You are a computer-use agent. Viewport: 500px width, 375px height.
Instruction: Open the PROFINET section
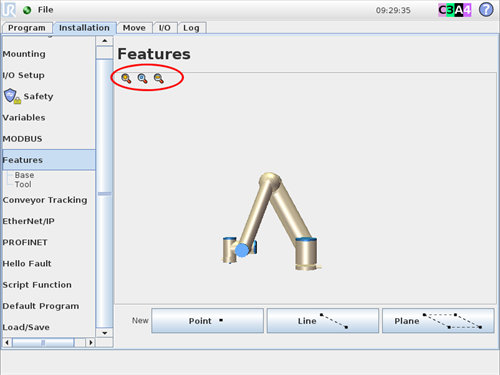pyautogui.click(x=25, y=242)
